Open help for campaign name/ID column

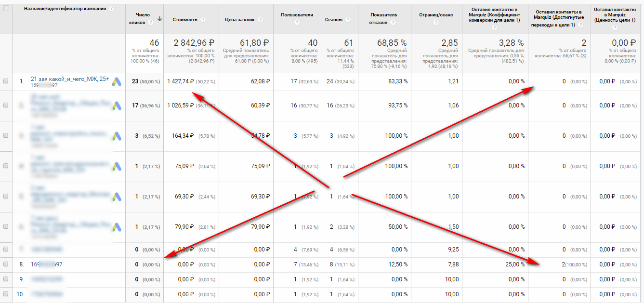(x=112, y=9)
